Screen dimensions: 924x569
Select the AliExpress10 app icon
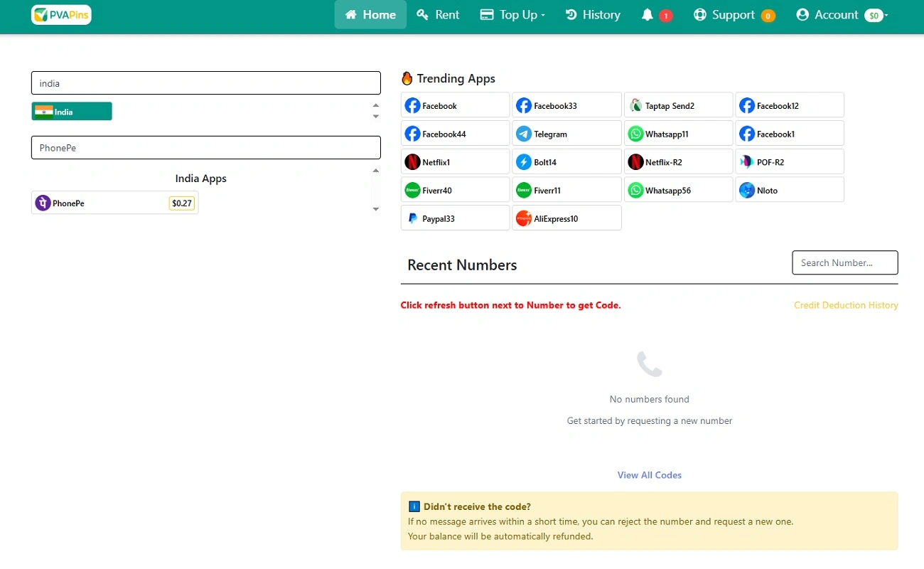point(524,218)
